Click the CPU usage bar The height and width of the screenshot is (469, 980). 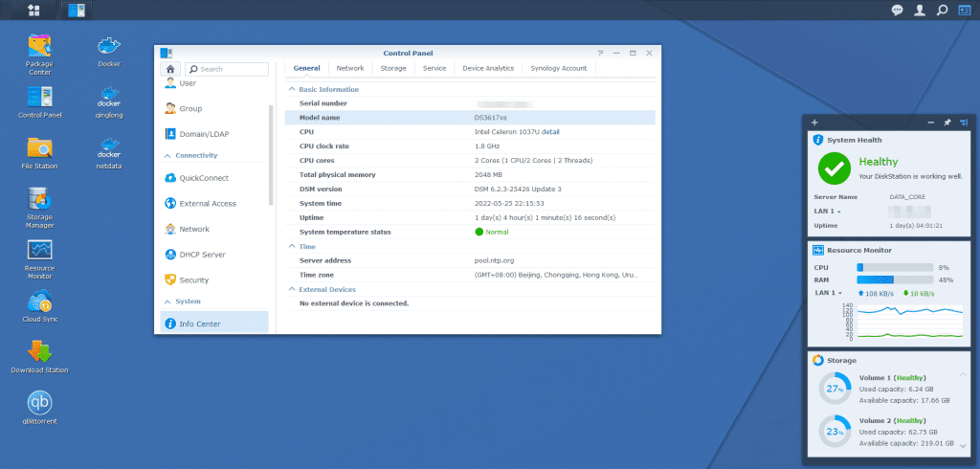(895, 267)
